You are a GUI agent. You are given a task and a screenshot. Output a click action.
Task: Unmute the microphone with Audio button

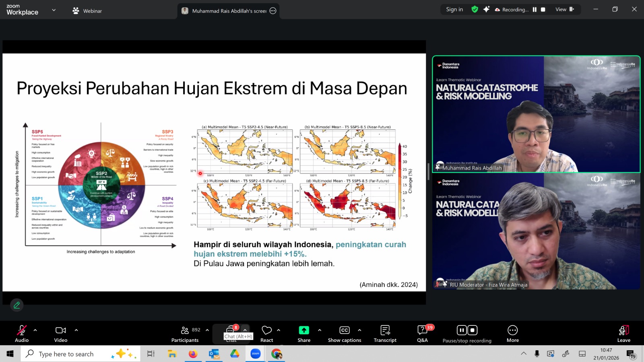(x=22, y=333)
